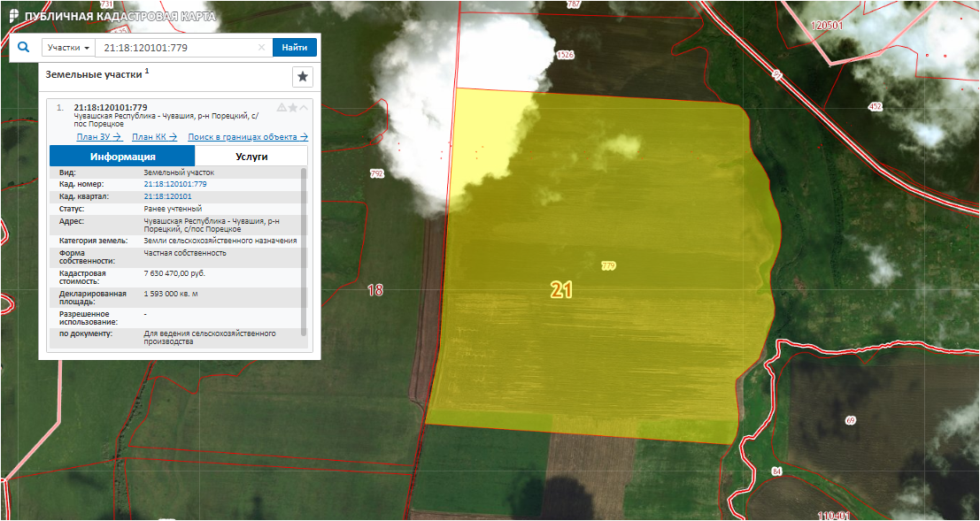
Task: Click Поиск в границах объекта link
Action: tap(247, 137)
